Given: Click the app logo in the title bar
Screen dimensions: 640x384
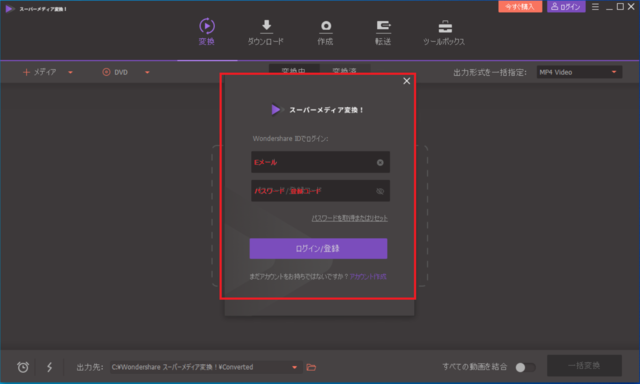Looking at the screenshot, I should pyautogui.click(x=9, y=9).
